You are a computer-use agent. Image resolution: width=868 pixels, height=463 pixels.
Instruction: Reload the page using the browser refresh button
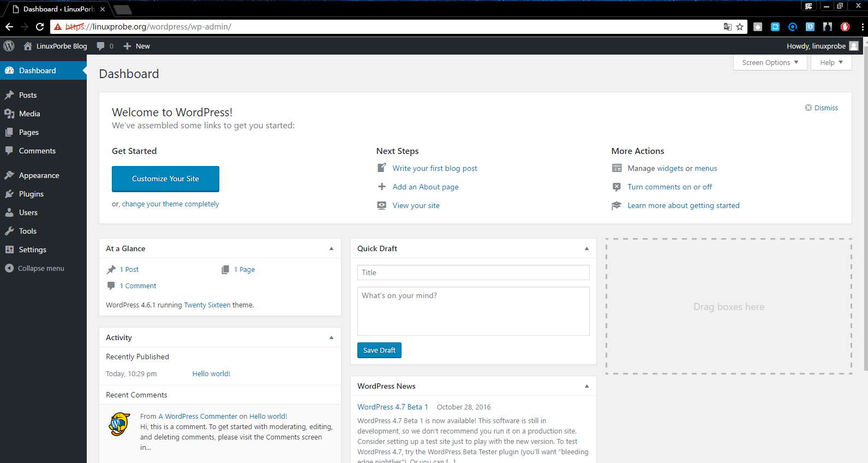click(x=40, y=26)
